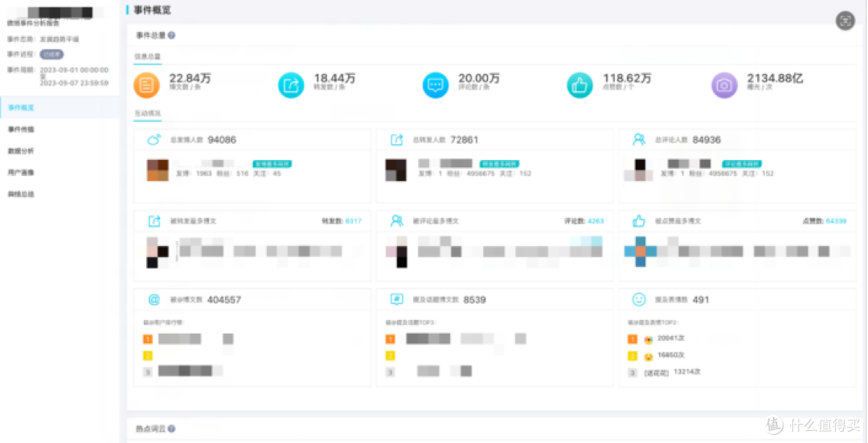The height and width of the screenshot is (443, 868).
Task: Click the thumbs-up icon beside 118.62万
Action: coord(579,85)
